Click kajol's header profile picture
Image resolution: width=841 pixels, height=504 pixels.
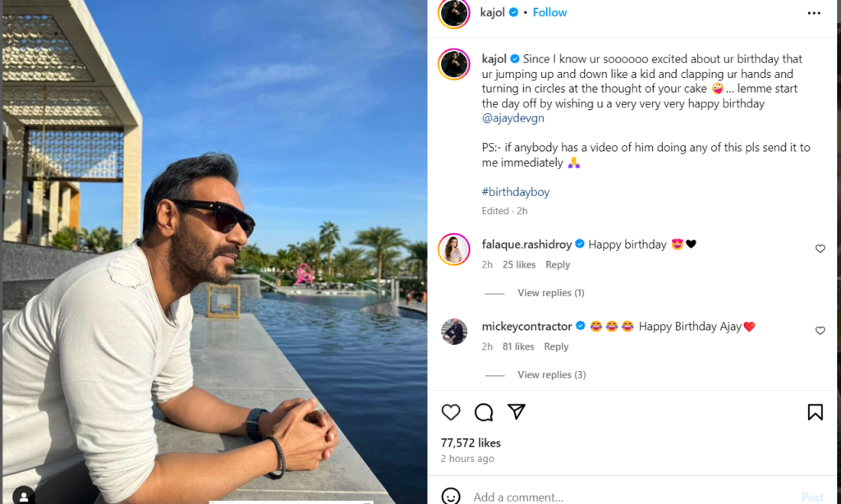[x=454, y=13]
